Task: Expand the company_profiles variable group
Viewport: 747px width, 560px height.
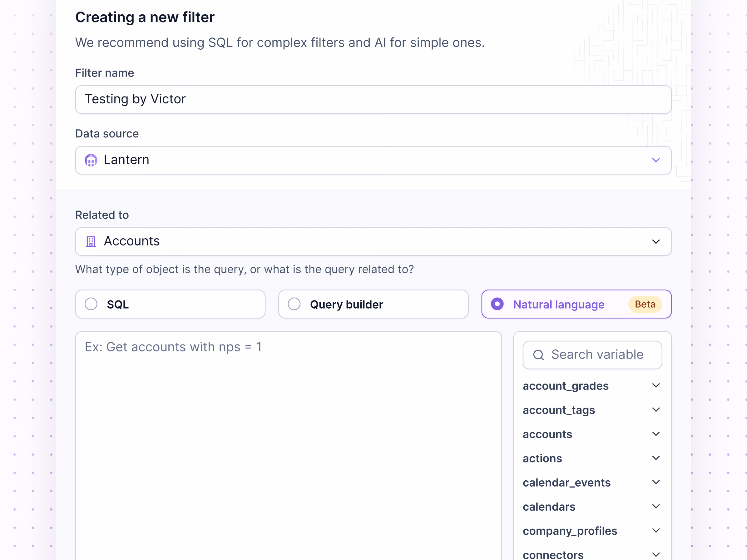Action: point(592,531)
